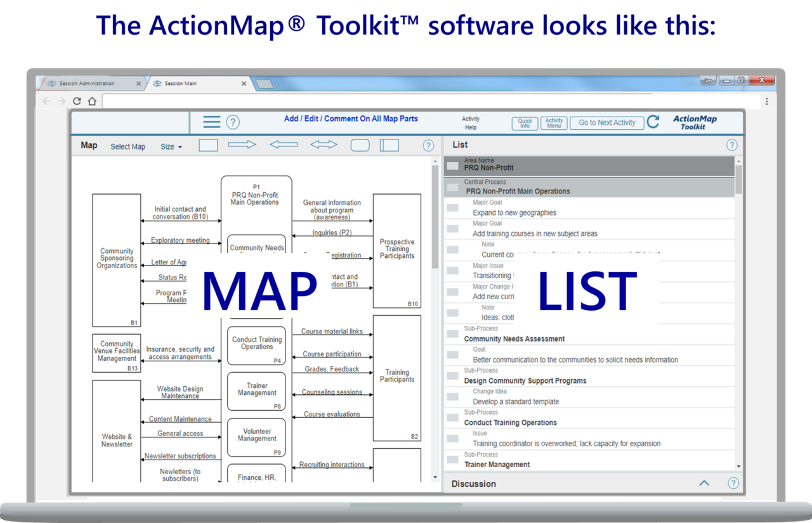
Task: Check the box for Expand to new geographies goal
Action: tap(452, 207)
